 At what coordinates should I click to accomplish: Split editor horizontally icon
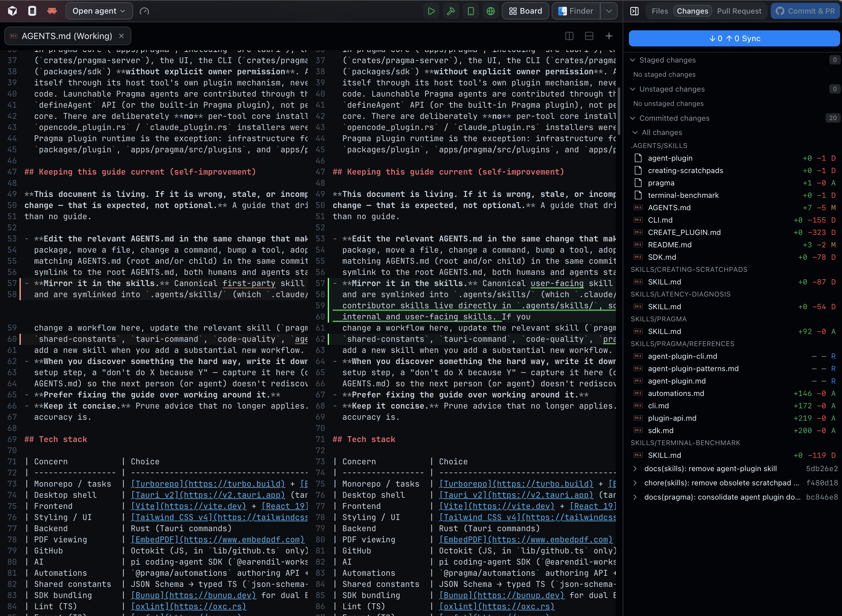coord(589,36)
